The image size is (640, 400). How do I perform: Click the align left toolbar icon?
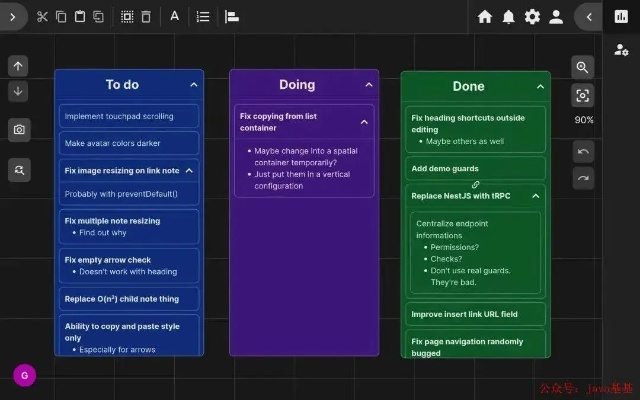232,16
